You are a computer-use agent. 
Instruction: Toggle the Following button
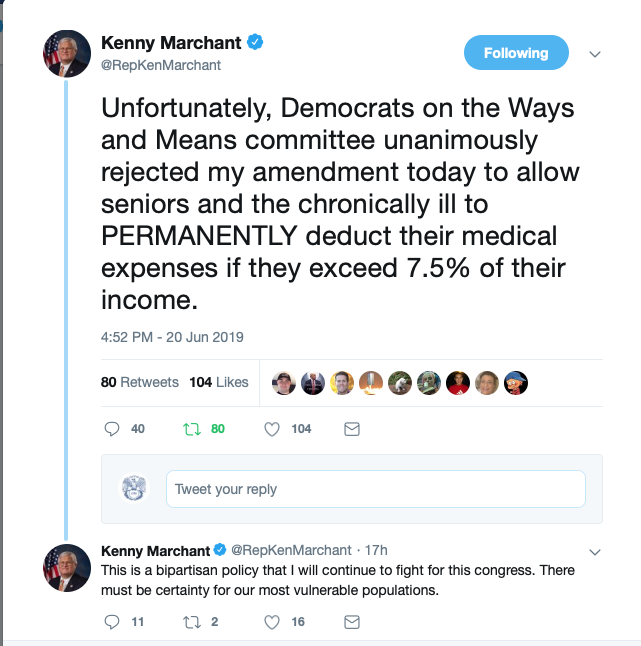coord(516,53)
